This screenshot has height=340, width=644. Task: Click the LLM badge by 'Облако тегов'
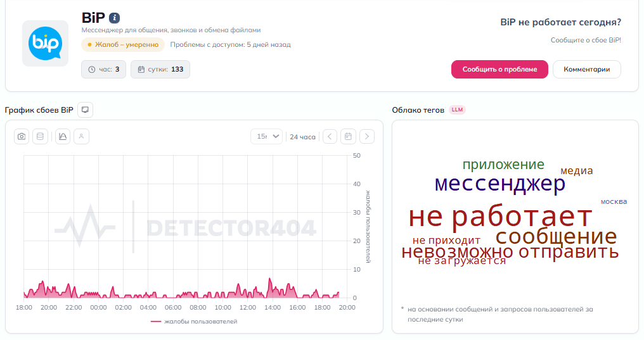click(x=457, y=110)
